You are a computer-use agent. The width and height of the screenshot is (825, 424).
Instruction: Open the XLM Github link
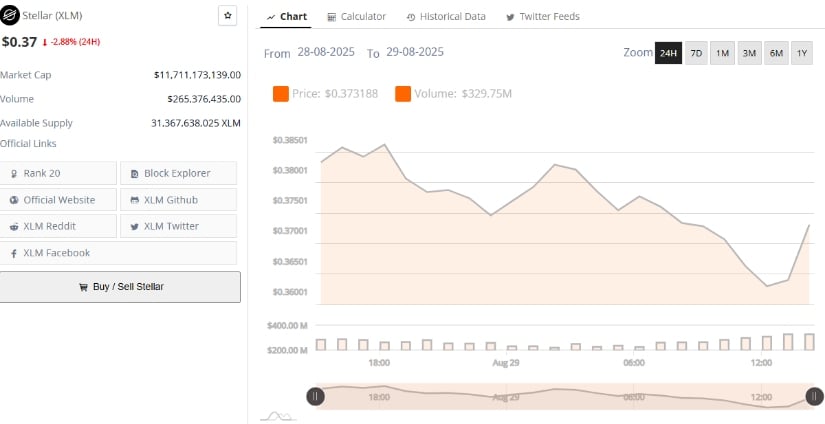pos(178,200)
